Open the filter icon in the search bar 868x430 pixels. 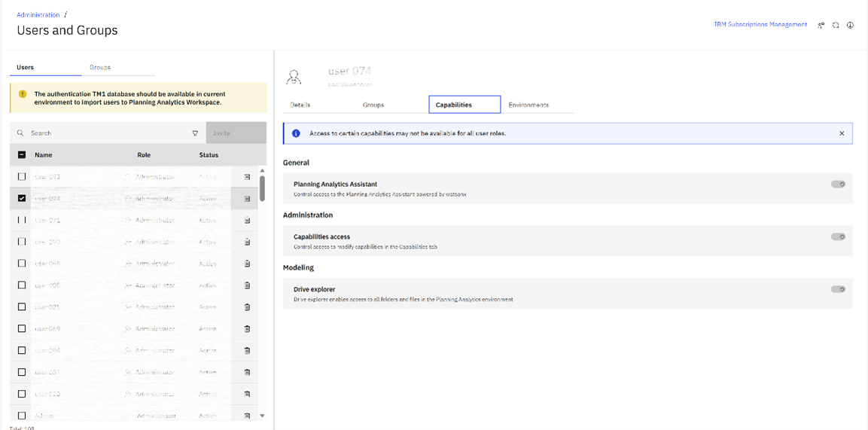[x=195, y=133]
